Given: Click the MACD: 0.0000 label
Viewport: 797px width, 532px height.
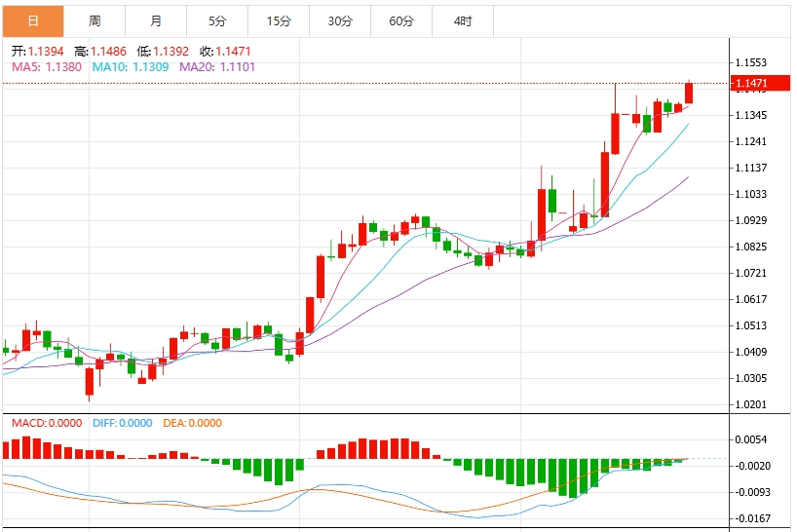Looking at the screenshot, I should pyautogui.click(x=47, y=423).
